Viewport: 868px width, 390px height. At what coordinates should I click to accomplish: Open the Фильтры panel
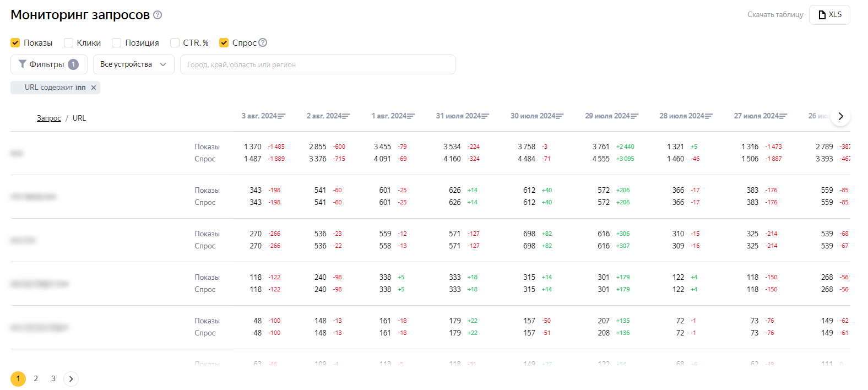(x=48, y=64)
